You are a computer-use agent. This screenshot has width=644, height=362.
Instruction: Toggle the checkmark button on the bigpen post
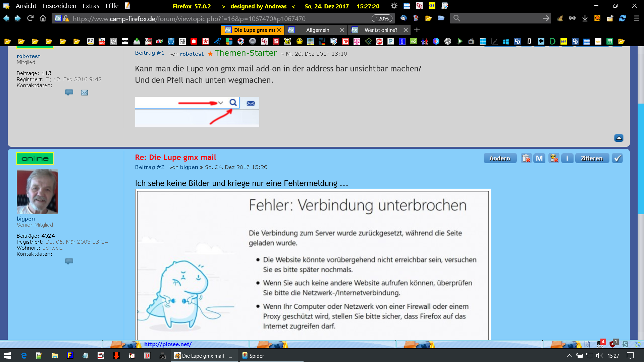click(617, 158)
